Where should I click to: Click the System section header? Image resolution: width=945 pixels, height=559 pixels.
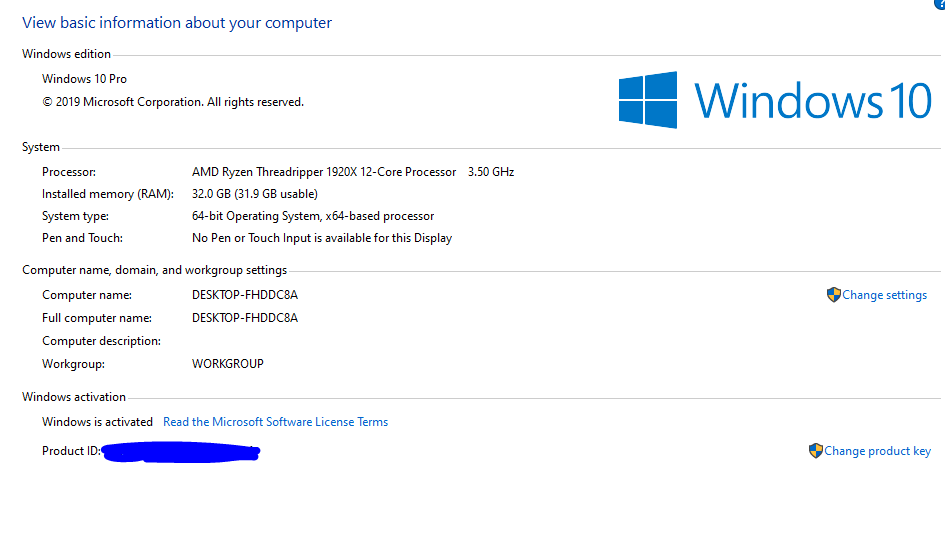pos(40,148)
